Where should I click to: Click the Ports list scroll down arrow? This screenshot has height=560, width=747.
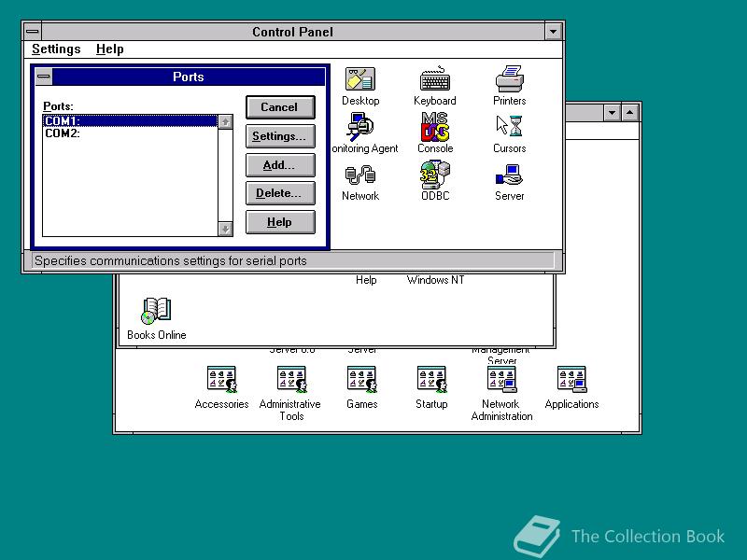point(225,229)
